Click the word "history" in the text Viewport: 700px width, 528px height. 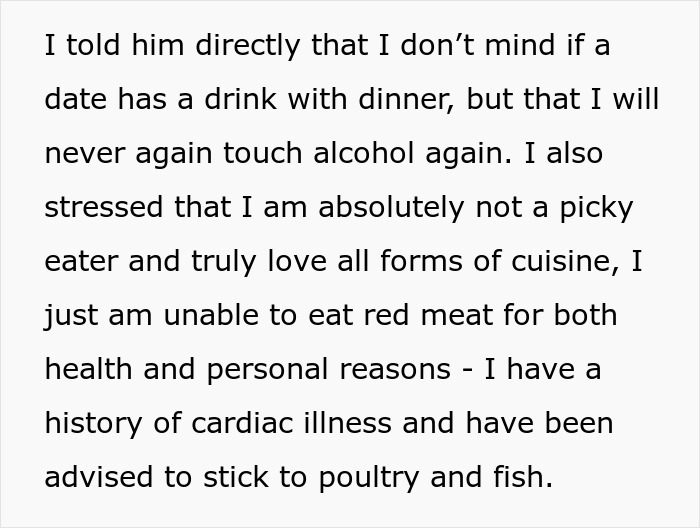tap(94, 424)
